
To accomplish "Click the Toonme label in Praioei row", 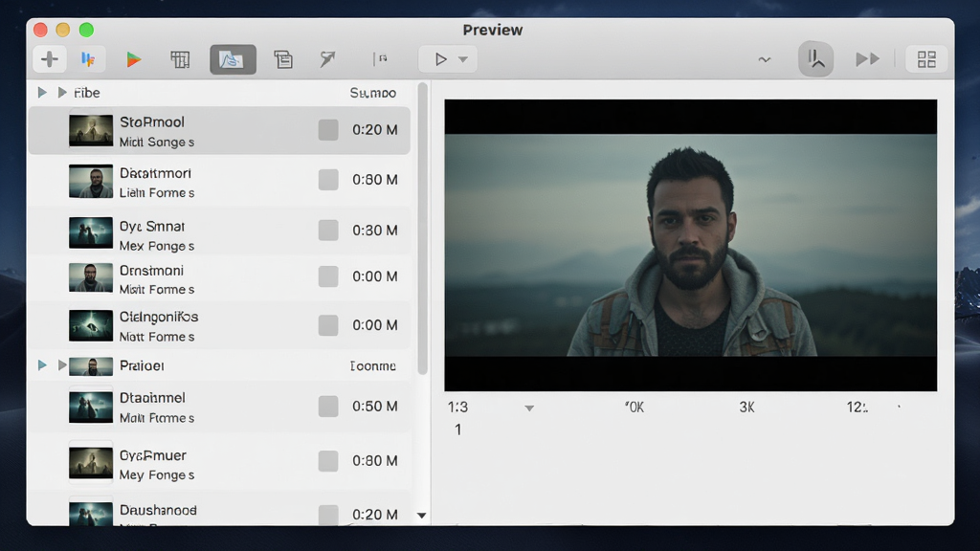I will 372,366.
